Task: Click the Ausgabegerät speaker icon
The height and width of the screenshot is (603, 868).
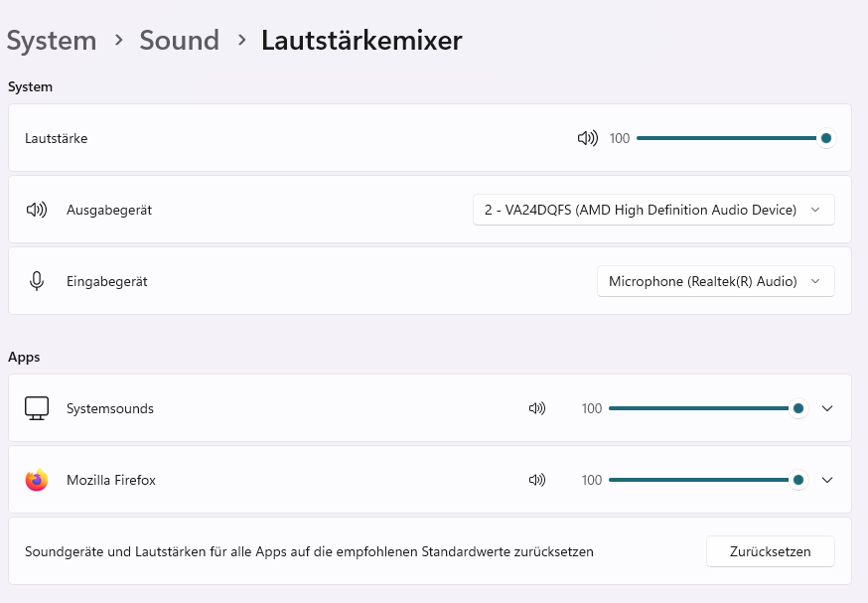Action: [37, 210]
